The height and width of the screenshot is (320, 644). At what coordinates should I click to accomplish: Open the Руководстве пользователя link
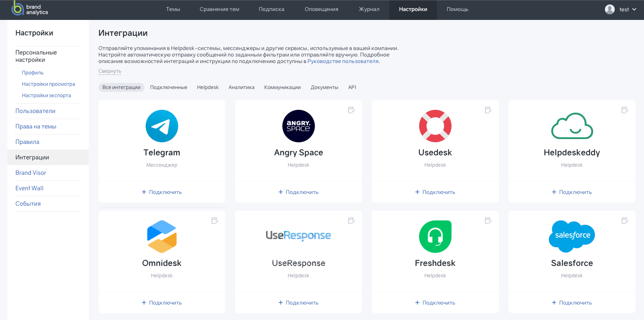[x=343, y=61]
